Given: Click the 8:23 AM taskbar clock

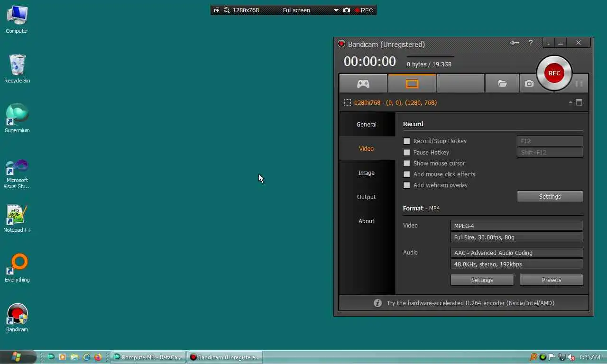Looking at the screenshot, I should click(590, 357).
